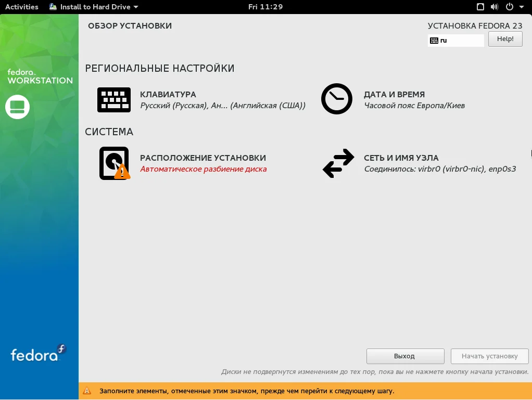Open the Activities overview

pyautogui.click(x=22, y=7)
